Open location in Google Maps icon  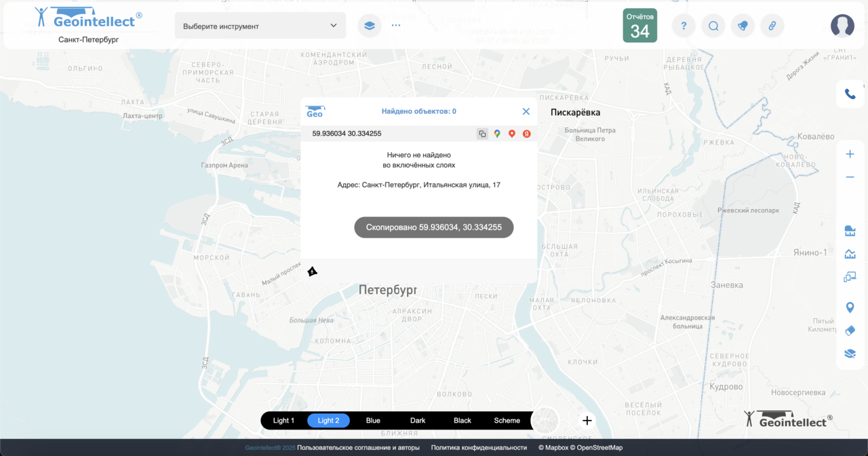[497, 134]
